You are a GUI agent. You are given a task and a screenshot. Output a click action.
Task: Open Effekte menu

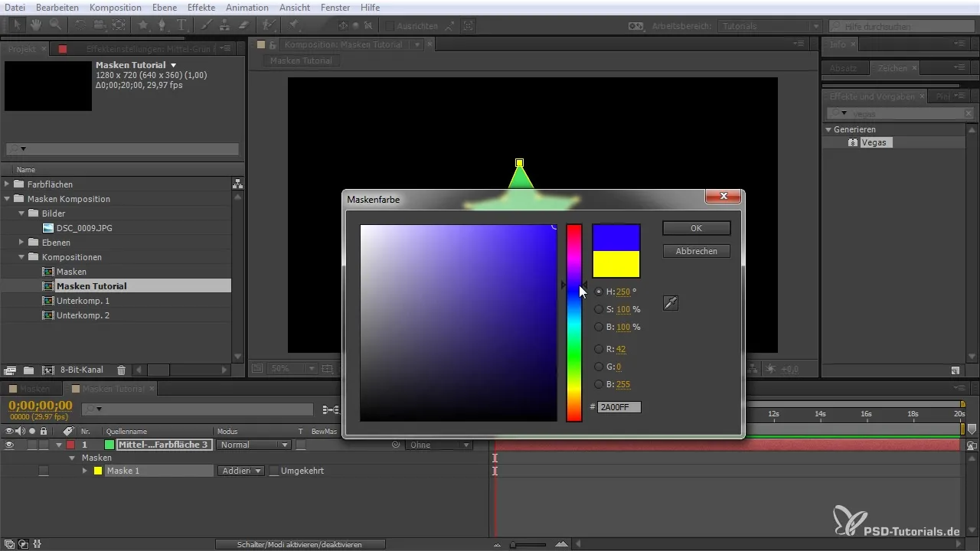coord(201,7)
